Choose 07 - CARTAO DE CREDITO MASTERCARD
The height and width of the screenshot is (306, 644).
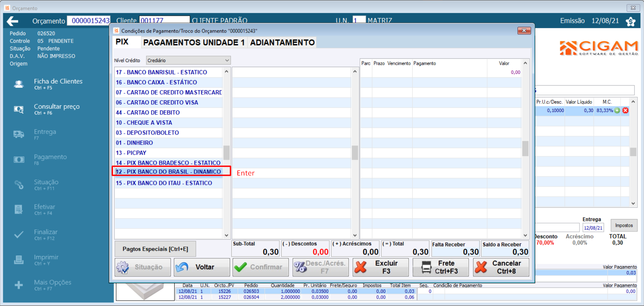[x=168, y=92]
